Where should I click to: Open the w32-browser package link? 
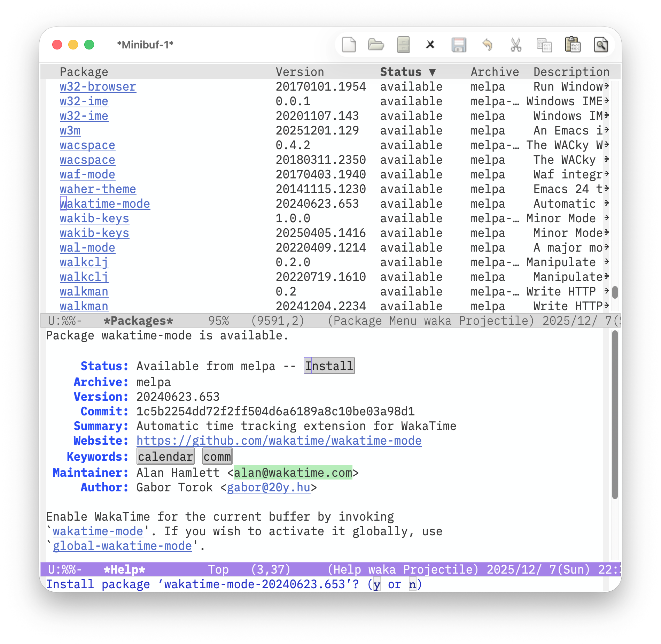pos(98,86)
